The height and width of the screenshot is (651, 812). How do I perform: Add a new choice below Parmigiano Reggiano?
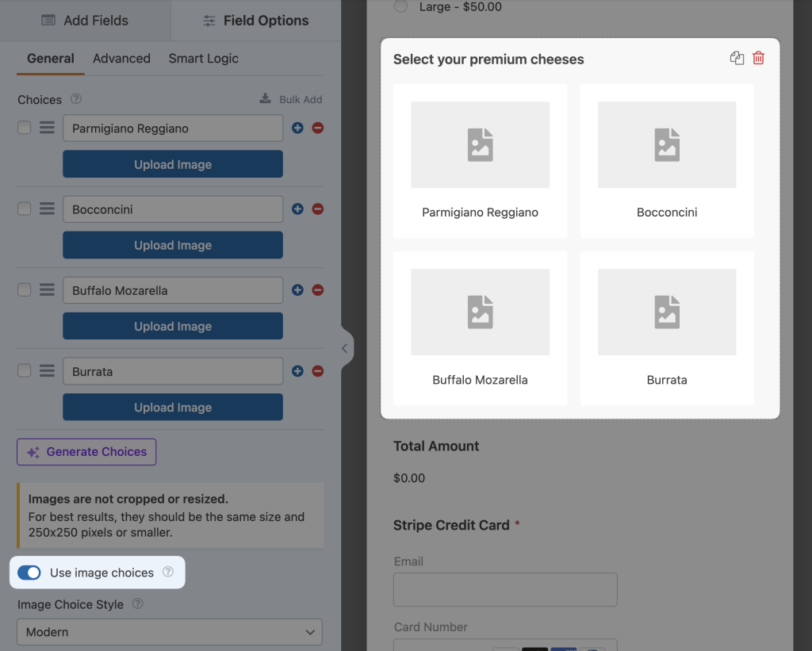coord(300,128)
